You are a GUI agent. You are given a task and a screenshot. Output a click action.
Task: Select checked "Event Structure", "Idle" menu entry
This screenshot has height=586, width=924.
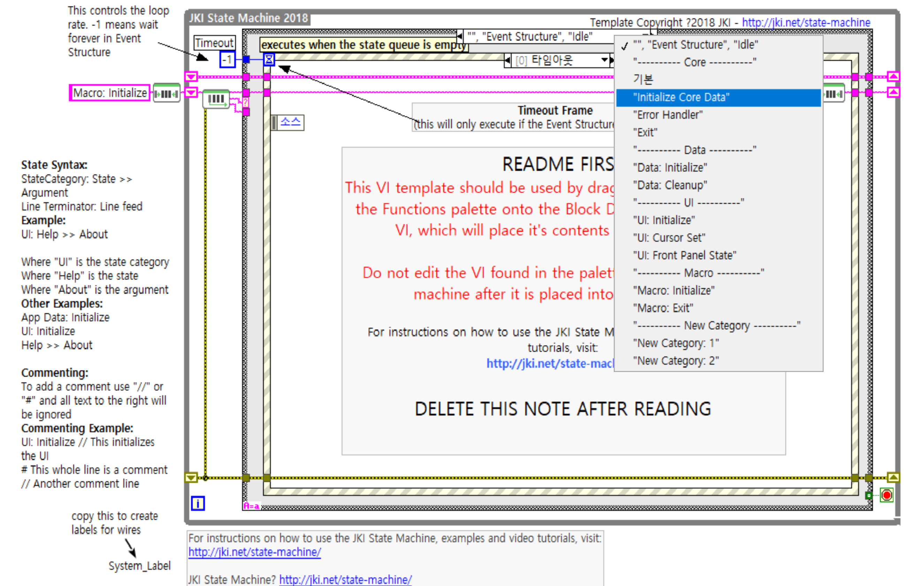pyautogui.click(x=695, y=45)
